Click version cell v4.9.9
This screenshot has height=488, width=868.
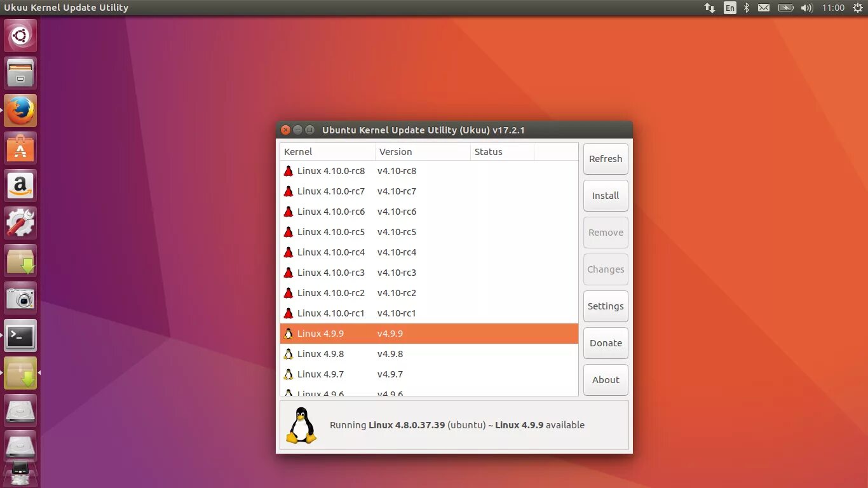pos(390,334)
